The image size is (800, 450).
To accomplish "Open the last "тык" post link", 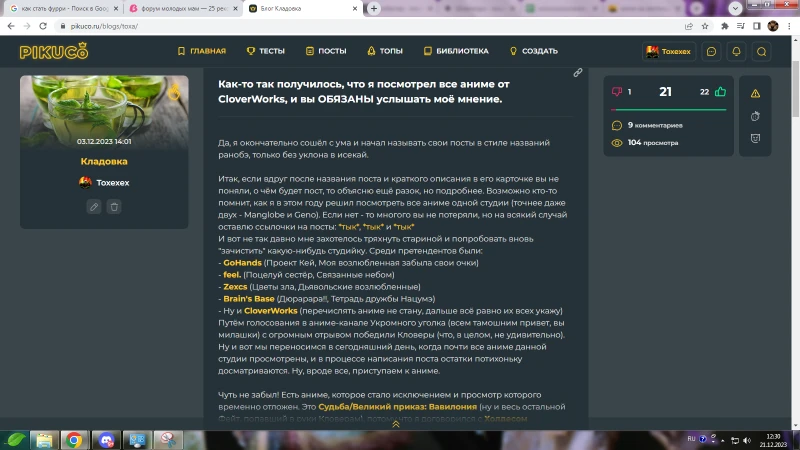I will 404,227.
